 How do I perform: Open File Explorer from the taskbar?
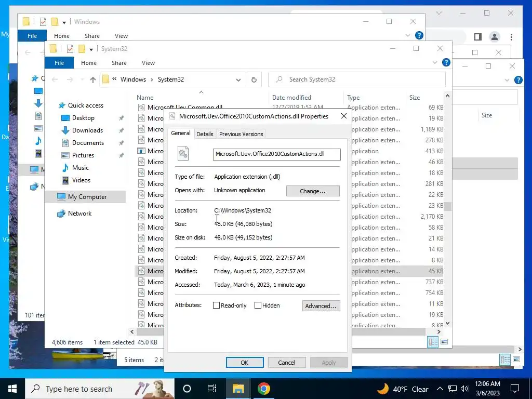coord(238,389)
